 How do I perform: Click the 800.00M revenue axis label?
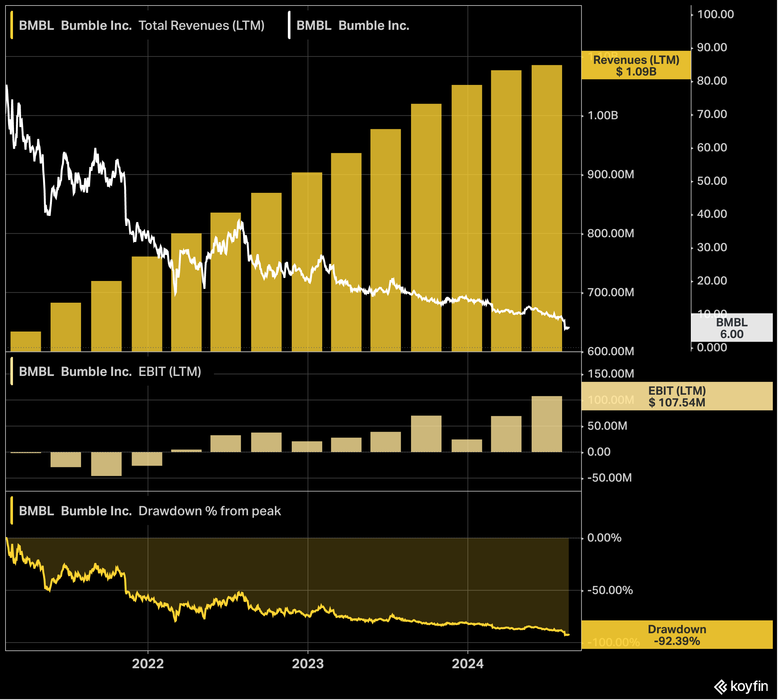[611, 233]
